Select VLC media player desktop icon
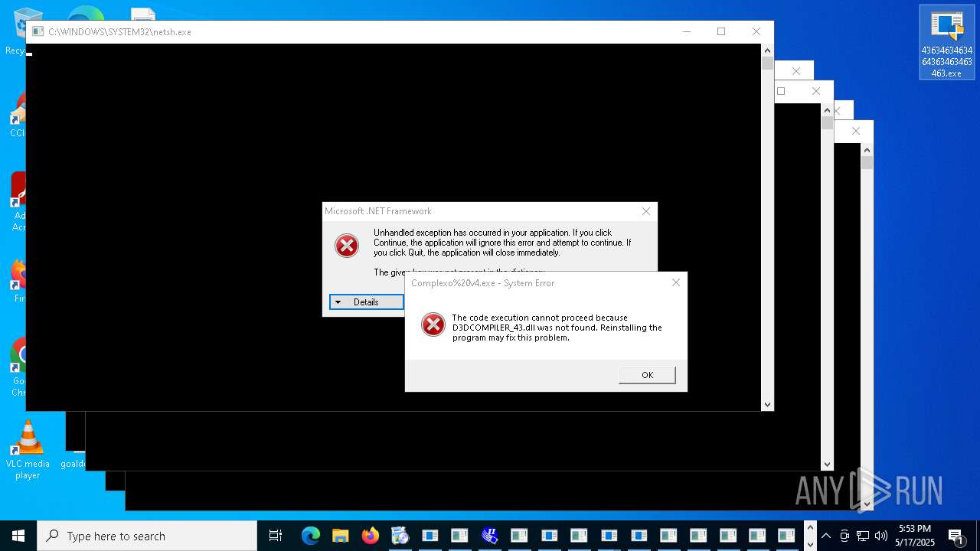Viewport: 980px width, 551px height. click(28, 450)
